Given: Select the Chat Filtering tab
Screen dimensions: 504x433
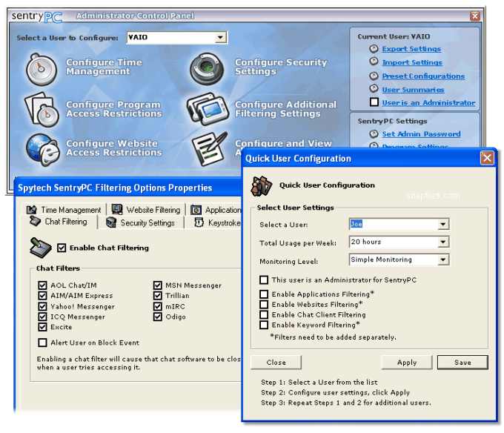Looking at the screenshot, I should click(x=59, y=222).
